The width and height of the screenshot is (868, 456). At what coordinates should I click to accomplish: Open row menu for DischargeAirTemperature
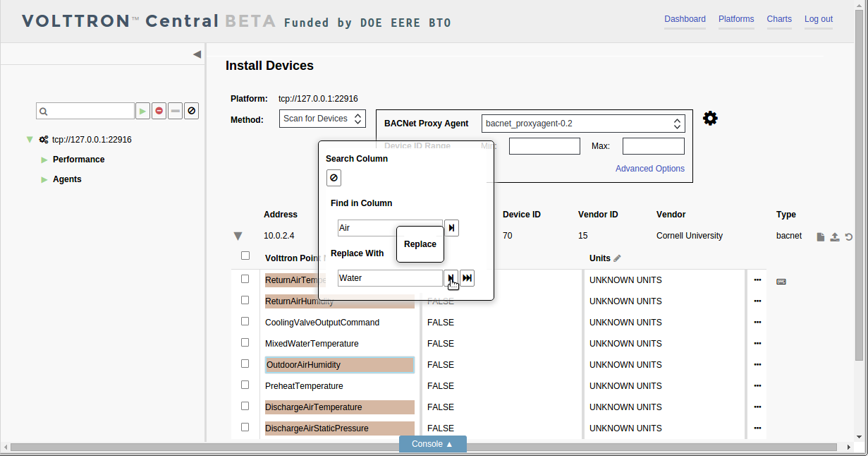pyautogui.click(x=757, y=407)
